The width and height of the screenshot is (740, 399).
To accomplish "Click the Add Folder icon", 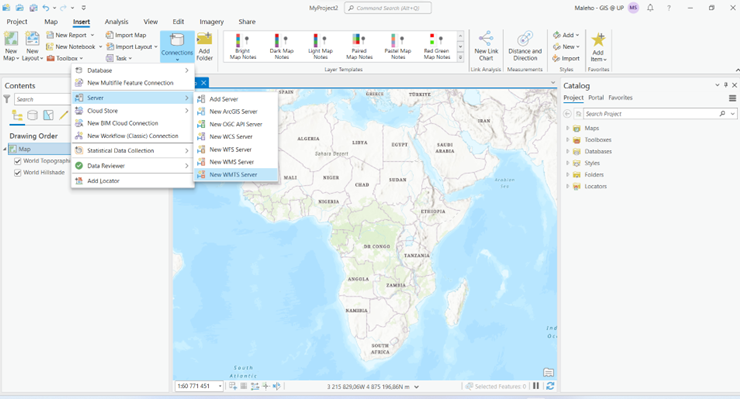I will tap(204, 47).
